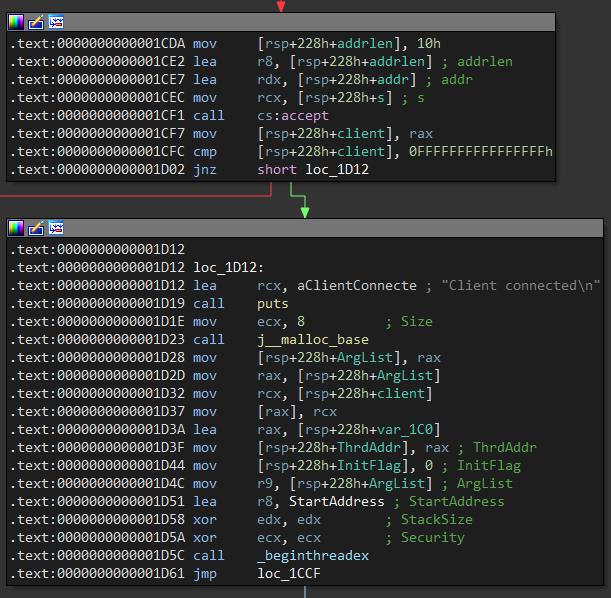Click [rax], rcx operand at 1D37
This screenshot has height=598, width=611.
[297, 412]
